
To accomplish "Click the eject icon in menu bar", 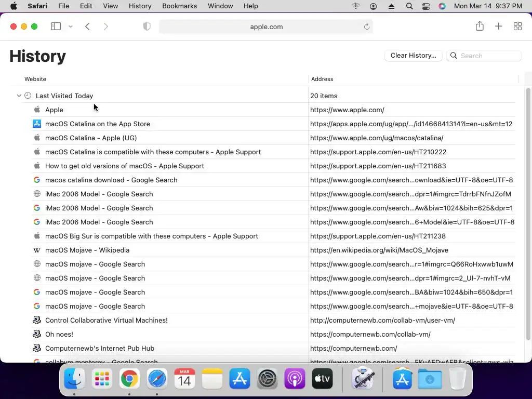I will point(391,6).
